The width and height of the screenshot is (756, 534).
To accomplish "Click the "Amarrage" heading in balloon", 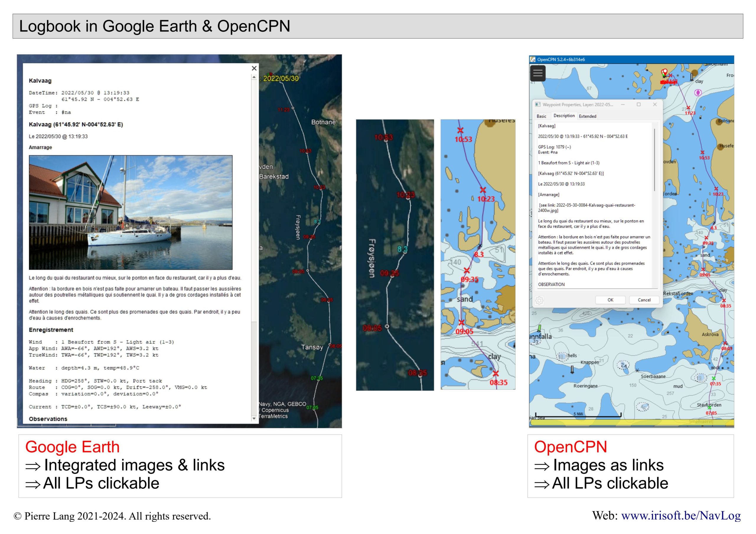I will click(40, 147).
